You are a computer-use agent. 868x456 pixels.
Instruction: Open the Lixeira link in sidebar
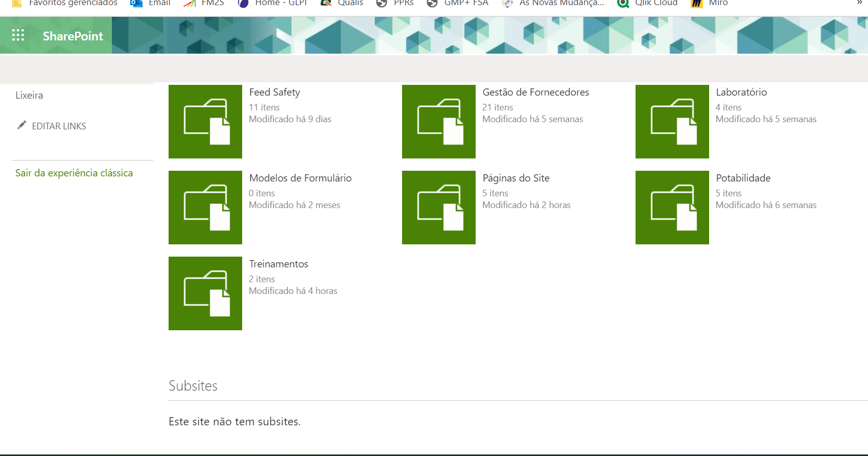click(29, 96)
